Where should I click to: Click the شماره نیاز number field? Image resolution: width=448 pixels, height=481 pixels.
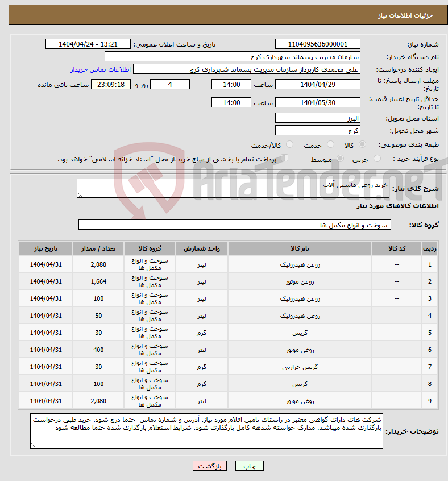(318, 44)
